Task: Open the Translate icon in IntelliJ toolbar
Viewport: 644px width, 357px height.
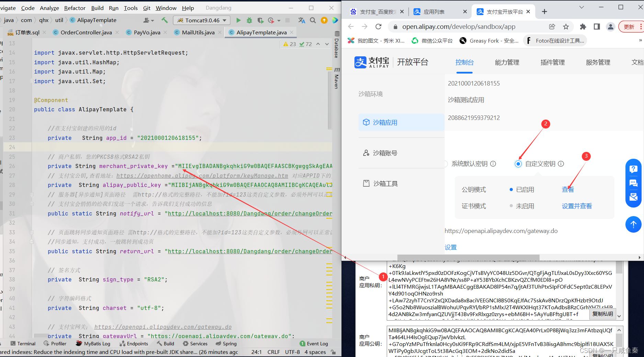Action: click(302, 20)
